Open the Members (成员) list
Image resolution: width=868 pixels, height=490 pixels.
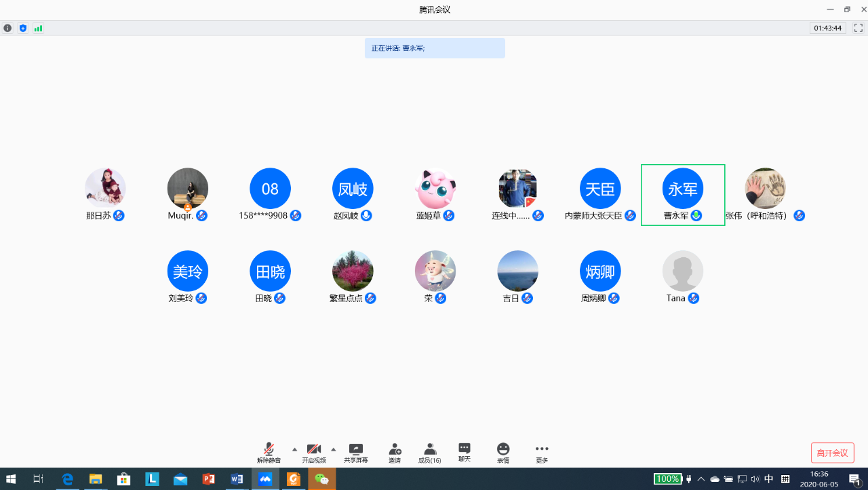click(429, 453)
